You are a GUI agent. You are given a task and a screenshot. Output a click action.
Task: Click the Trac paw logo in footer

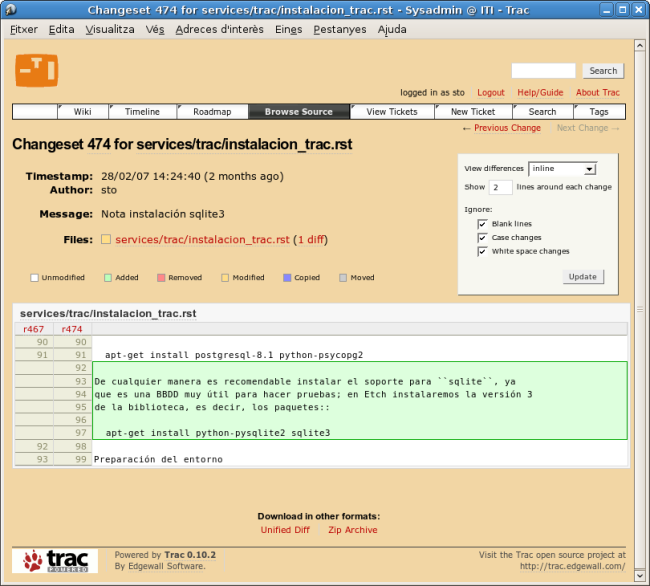click(x=55, y=561)
